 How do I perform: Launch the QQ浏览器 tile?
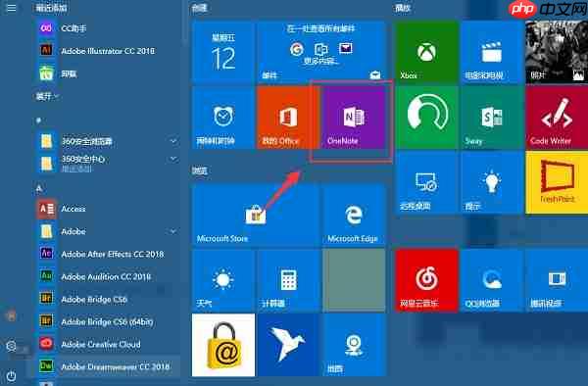pyautogui.click(x=492, y=281)
